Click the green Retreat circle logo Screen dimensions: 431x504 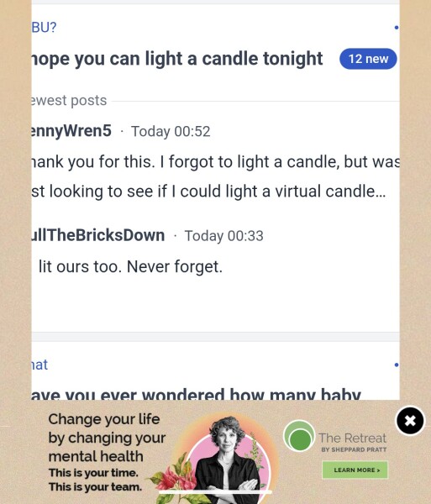(299, 436)
